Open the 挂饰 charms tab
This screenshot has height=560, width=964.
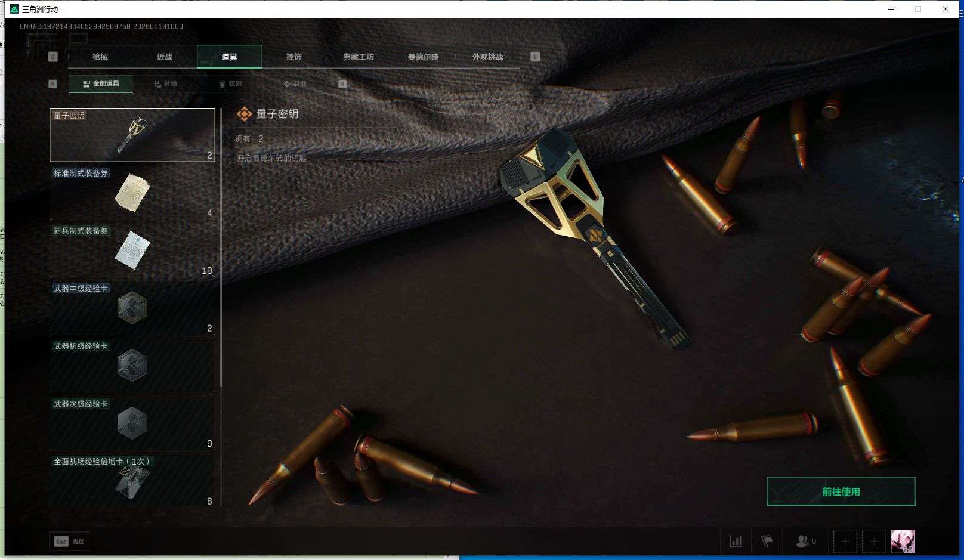(293, 57)
